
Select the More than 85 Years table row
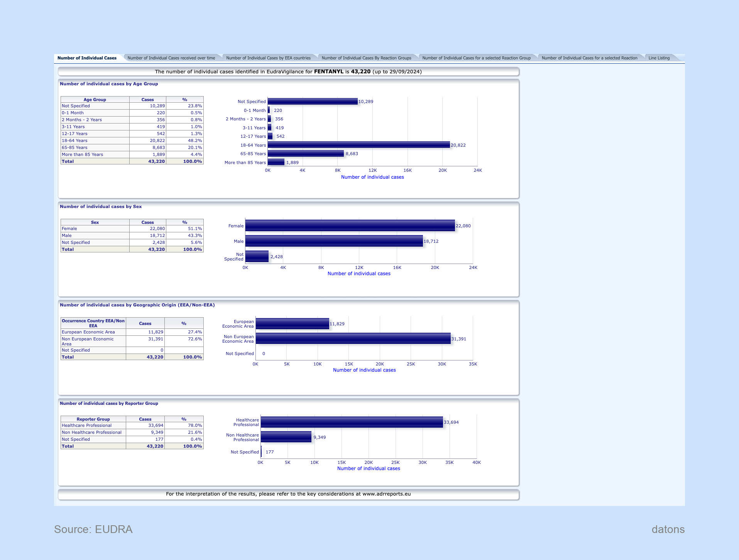(x=95, y=154)
